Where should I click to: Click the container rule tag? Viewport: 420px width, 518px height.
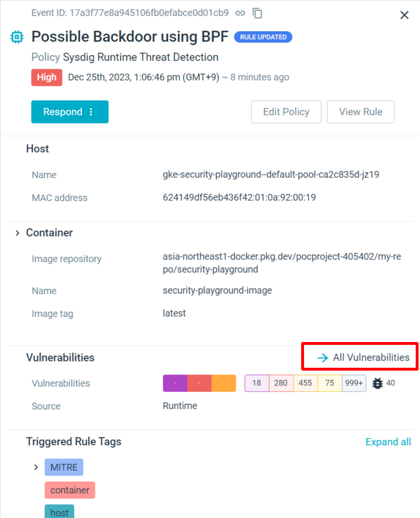pos(70,490)
